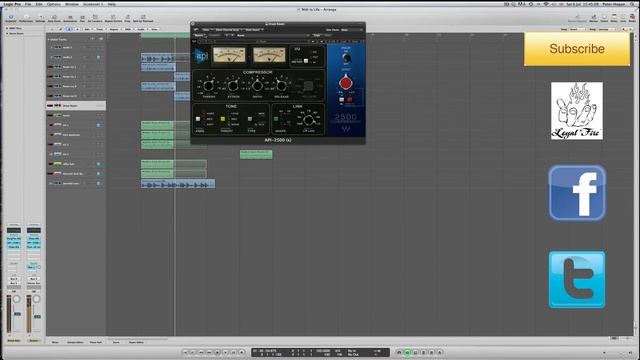640x360 pixels.
Task: Open the arrange Edit local menu
Action: (x=87, y=29)
